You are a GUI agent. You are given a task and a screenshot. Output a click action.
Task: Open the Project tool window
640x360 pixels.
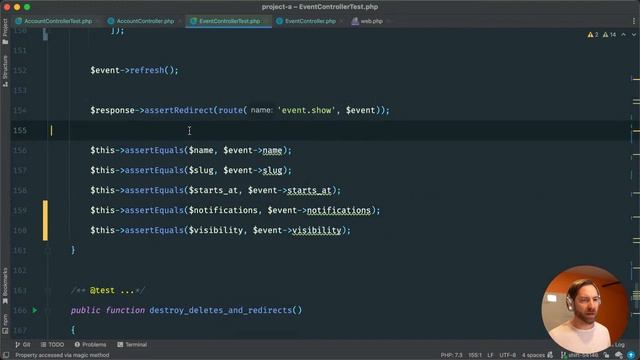click(5, 31)
